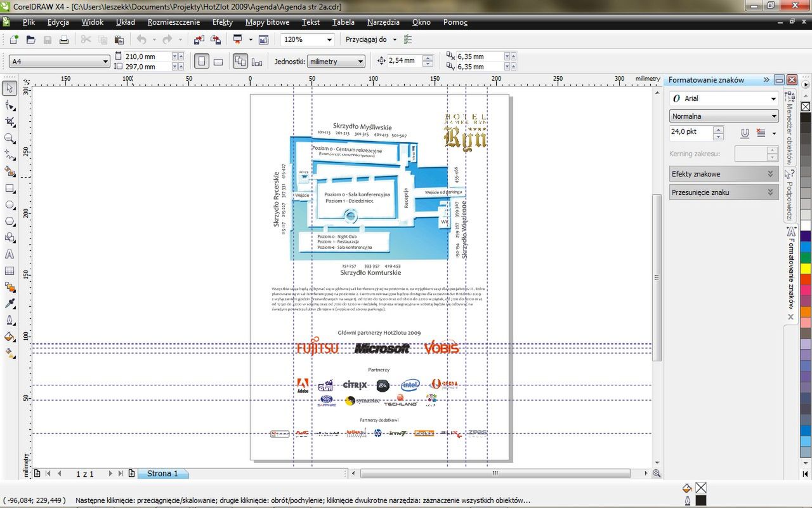Select the Eyedropper tool

pyautogui.click(x=10, y=304)
